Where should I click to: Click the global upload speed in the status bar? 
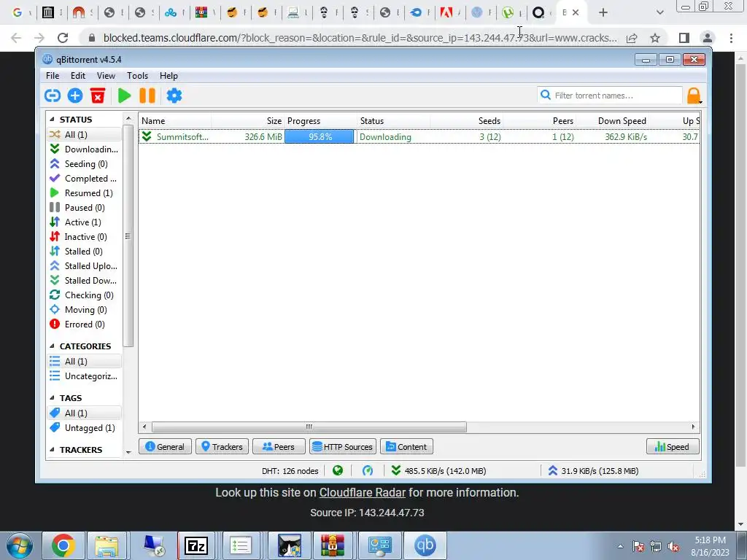tap(593, 471)
